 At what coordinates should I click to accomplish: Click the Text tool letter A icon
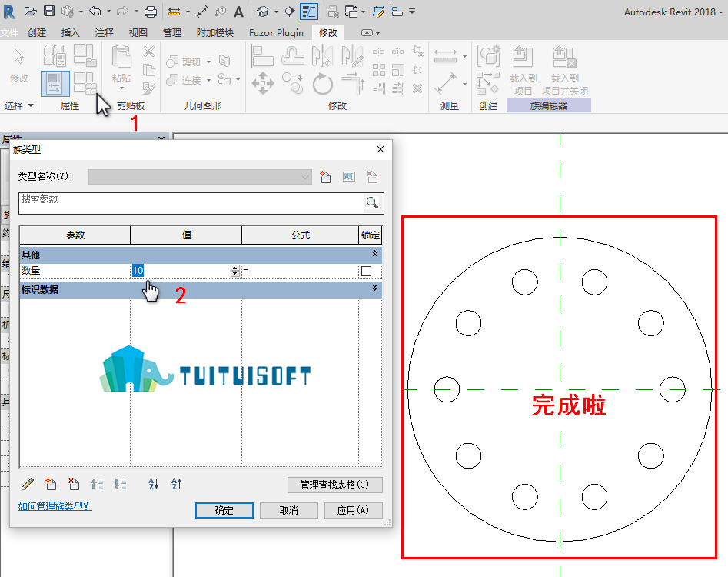(x=238, y=12)
